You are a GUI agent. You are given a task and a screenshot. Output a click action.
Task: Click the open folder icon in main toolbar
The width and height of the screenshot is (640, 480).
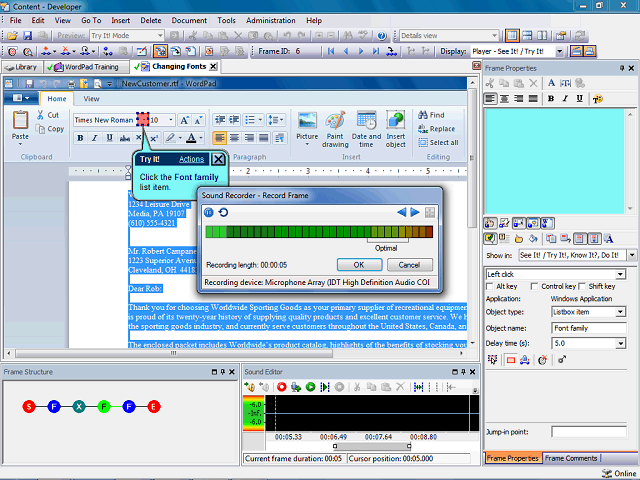(x=12, y=36)
